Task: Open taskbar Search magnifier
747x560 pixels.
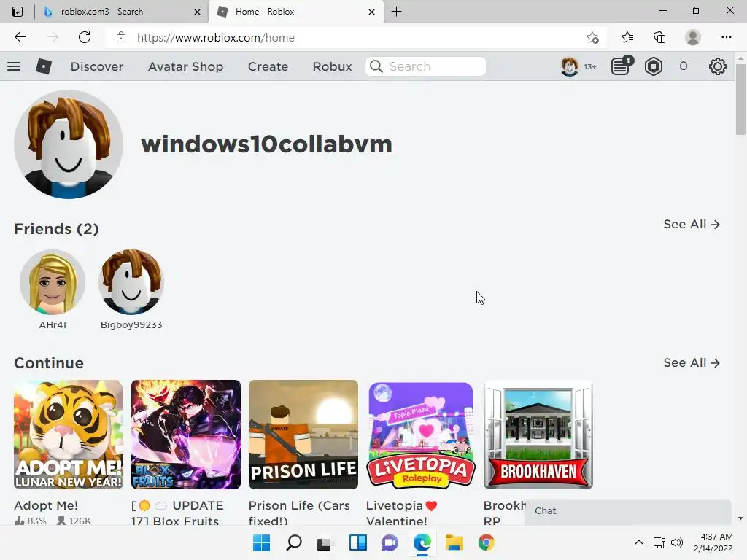Action: 293,542
